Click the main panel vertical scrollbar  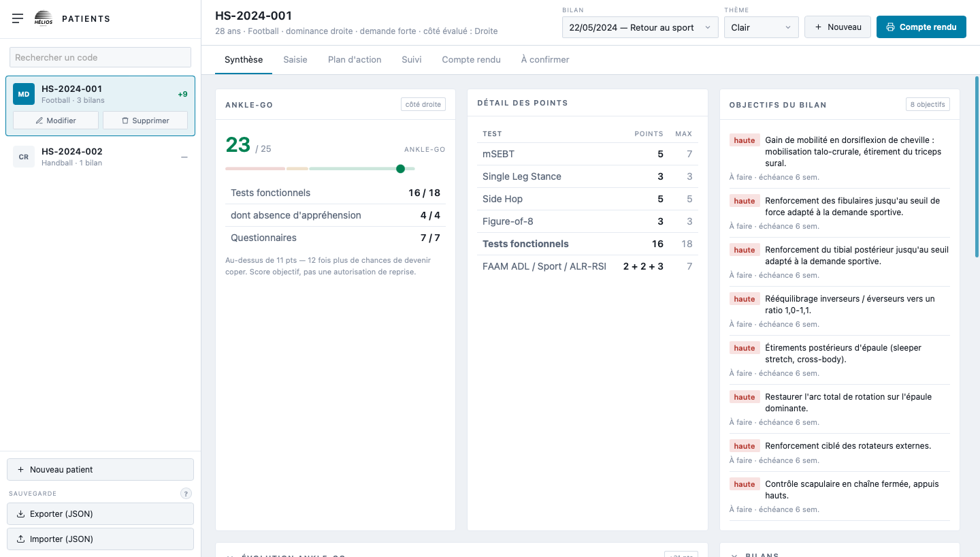pyautogui.click(x=977, y=167)
